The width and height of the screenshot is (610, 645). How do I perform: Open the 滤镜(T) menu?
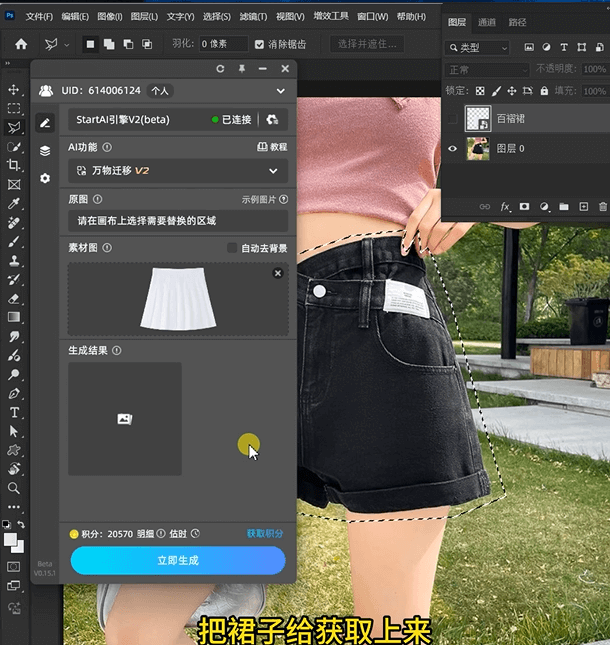click(x=253, y=16)
